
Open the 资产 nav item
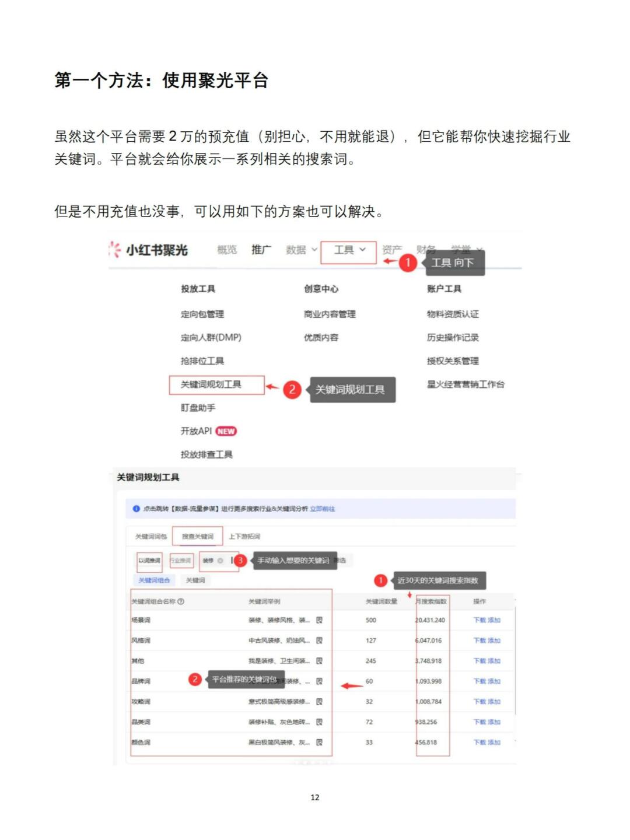coord(392,250)
